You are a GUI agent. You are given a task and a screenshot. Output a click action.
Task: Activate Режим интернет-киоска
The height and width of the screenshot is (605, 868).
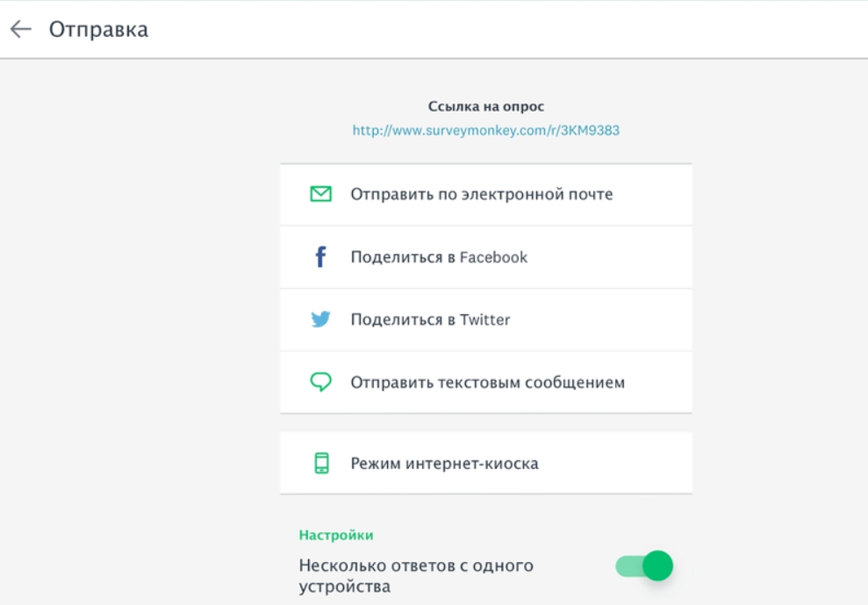[421, 463]
